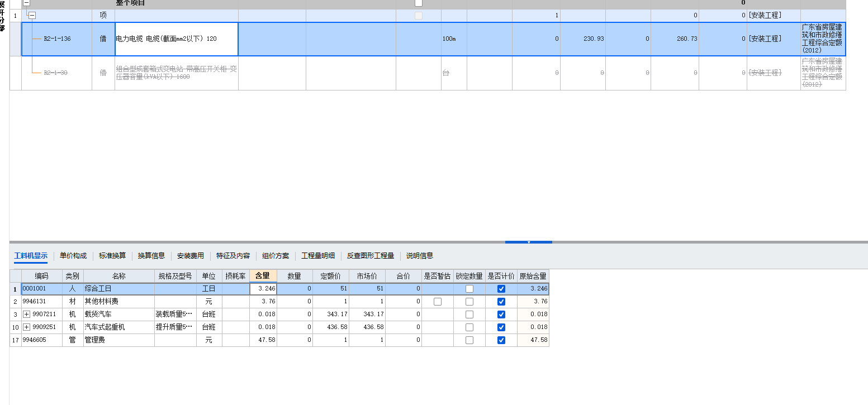Collapse the 整个项目 root tree node
Image resolution: width=868 pixels, height=405 pixels.
click(x=26, y=2)
